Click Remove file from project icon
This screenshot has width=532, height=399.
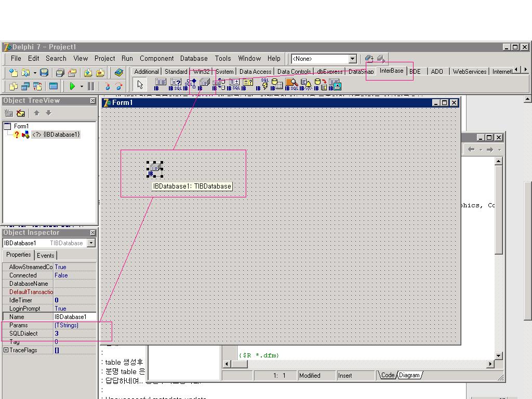(x=100, y=73)
